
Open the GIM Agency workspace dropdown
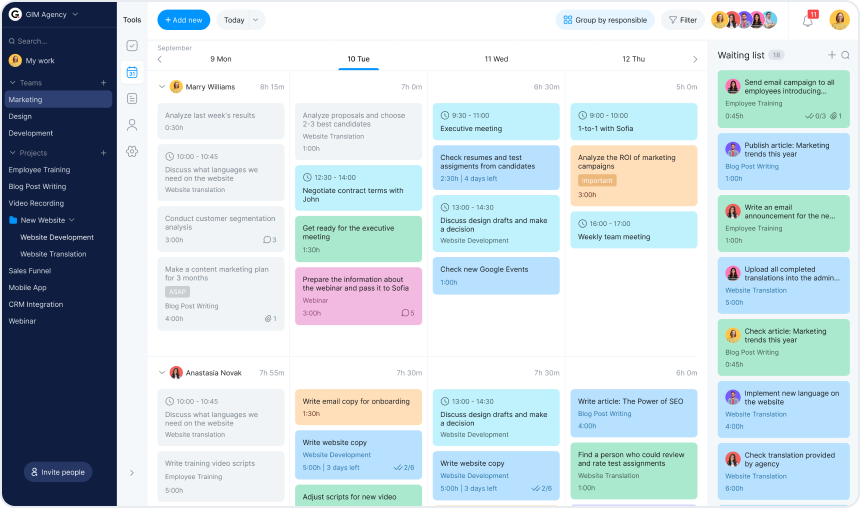(x=75, y=14)
